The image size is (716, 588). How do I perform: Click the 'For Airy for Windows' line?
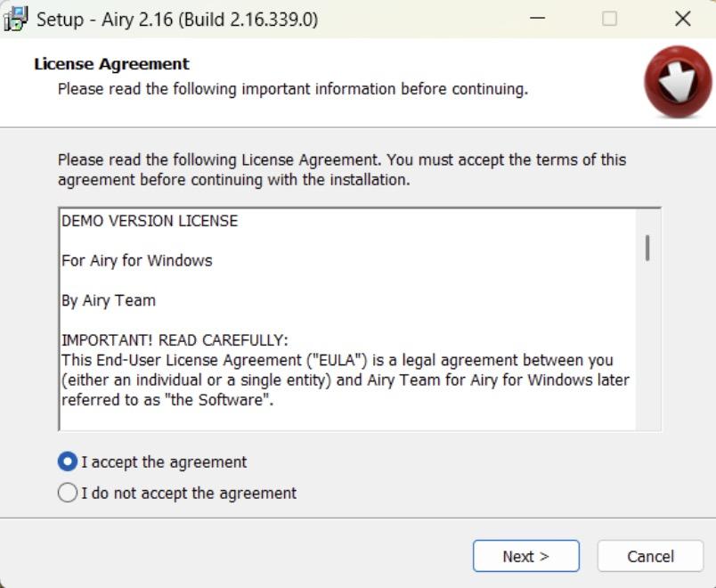(137, 261)
